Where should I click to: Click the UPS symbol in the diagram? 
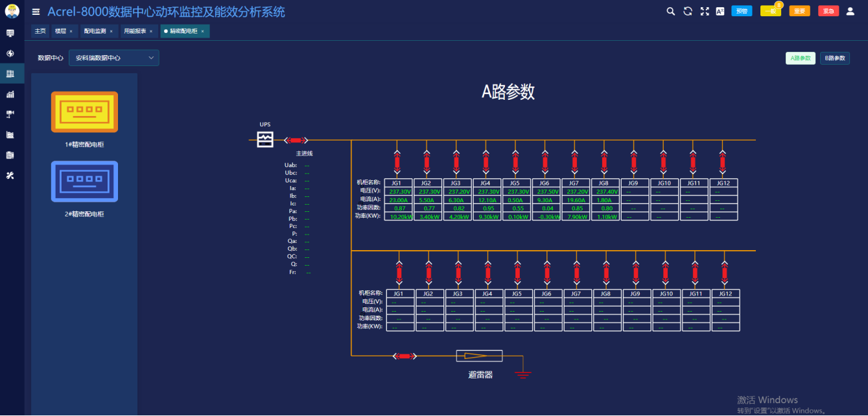point(265,139)
